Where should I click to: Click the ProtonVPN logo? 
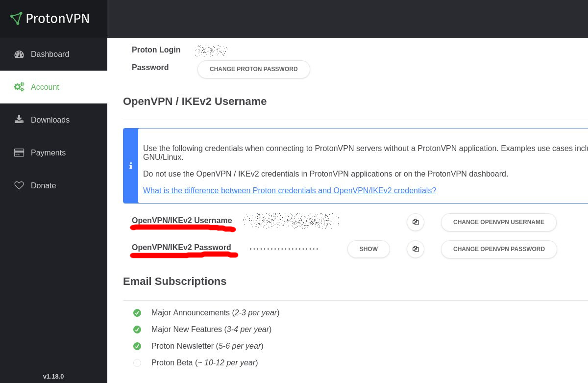pyautogui.click(x=49, y=19)
